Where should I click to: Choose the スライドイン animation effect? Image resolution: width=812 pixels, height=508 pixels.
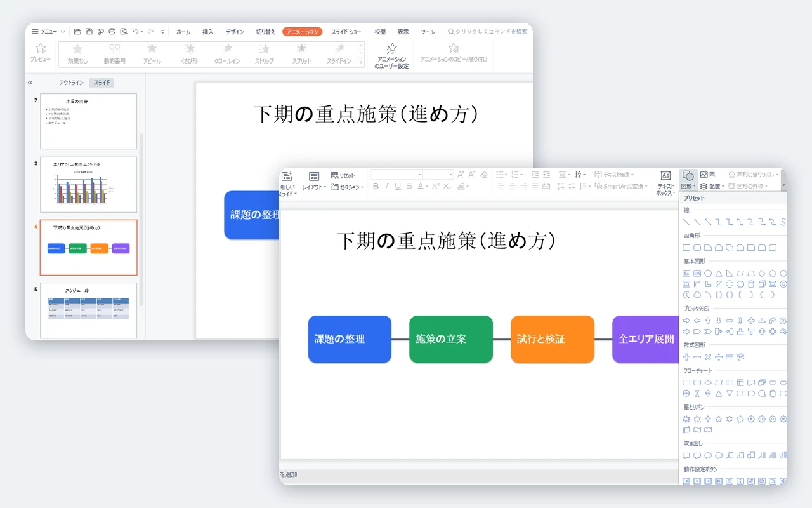[x=339, y=54]
